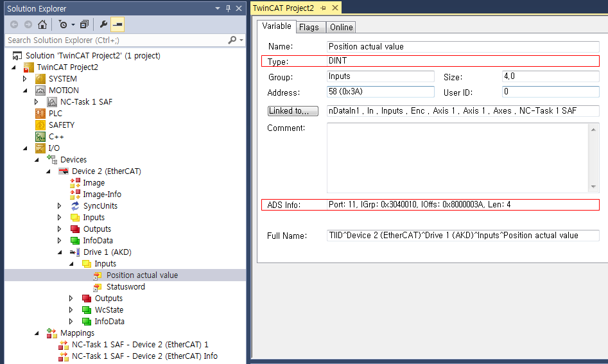Viewport: 608px width, 364px height.
Task: Collapse the Drive 1 (AKD) node
Action: pos(60,252)
